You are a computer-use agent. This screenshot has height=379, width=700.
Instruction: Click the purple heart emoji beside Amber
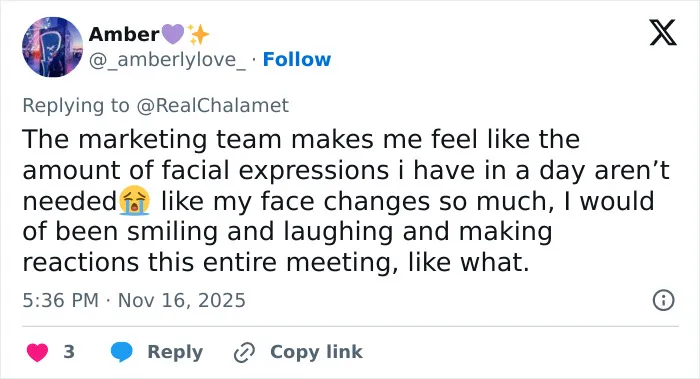(172, 34)
